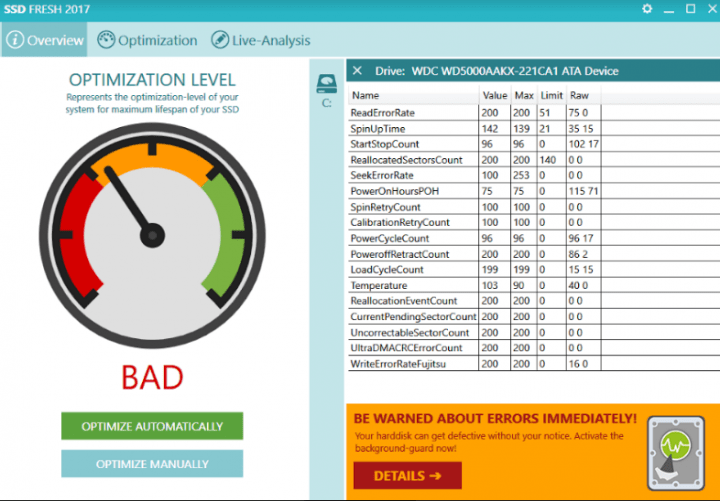
Task: Open the Optimization tab
Action: click(x=147, y=40)
